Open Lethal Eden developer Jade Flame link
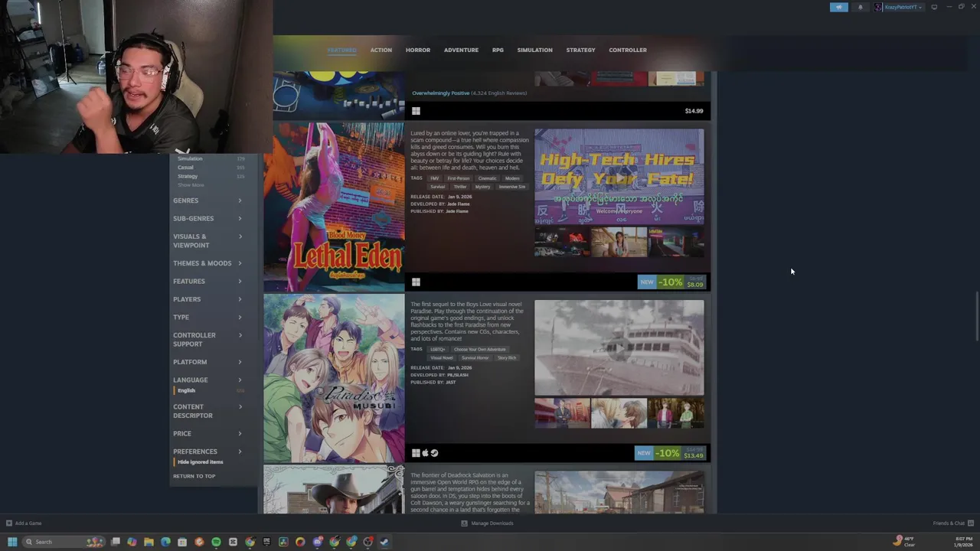Image resolution: width=980 pixels, height=551 pixels. [x=458, y=204]
